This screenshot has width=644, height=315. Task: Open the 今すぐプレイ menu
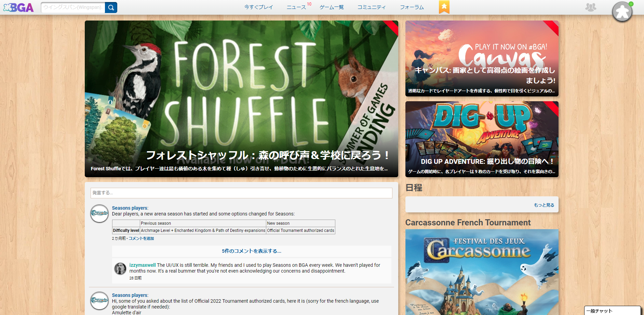click(258, 7)
